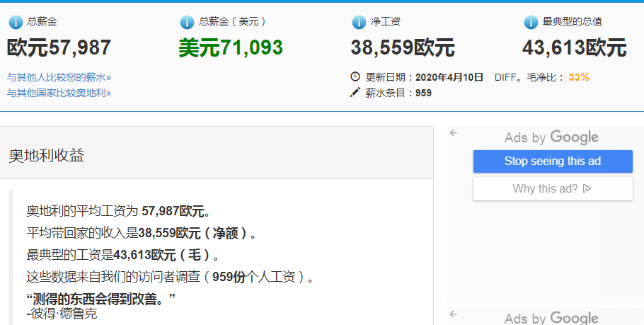The image size is (644, 325).
Task: Click the clock icon next to 更新日期
Action: coord(355,76)
